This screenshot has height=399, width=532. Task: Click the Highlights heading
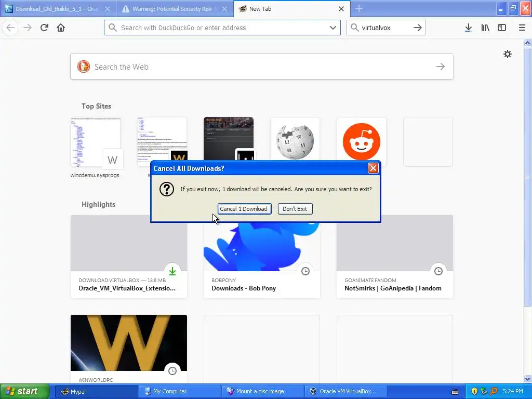coord(98,204)
